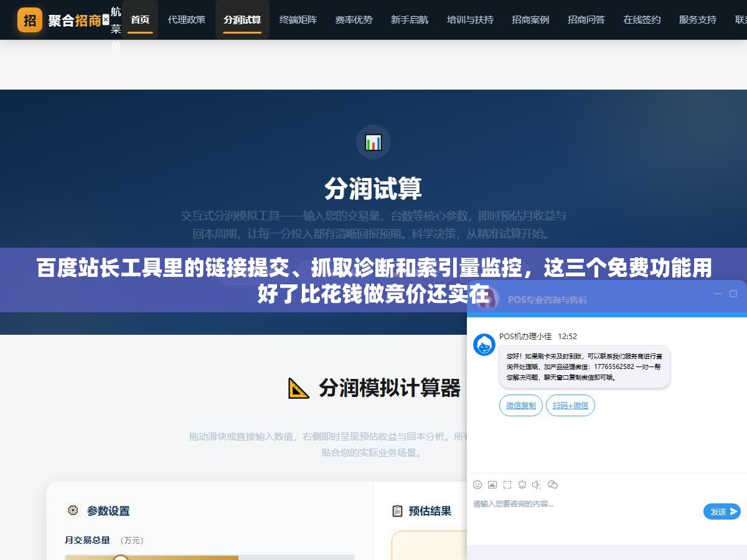Click the service rating icon in the chat toolbar
This screenshot has width=747, height=560.
point(522,484)
